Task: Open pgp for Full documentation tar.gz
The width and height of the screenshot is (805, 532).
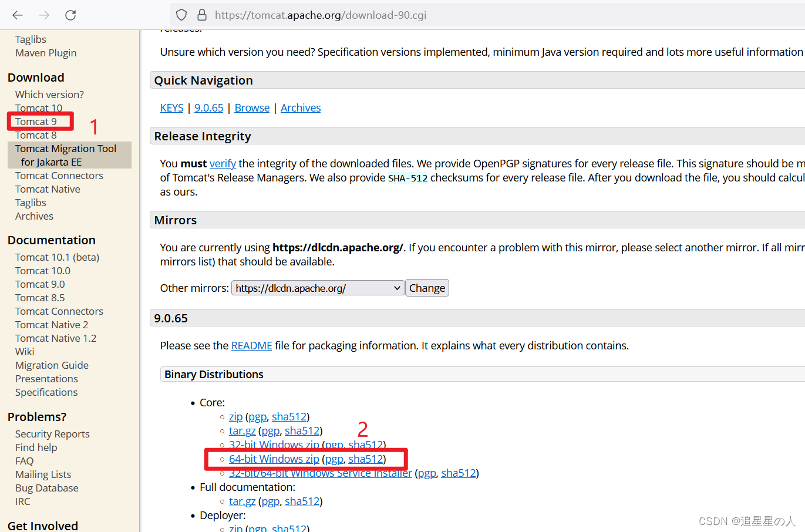Action: tap(270, 501)
